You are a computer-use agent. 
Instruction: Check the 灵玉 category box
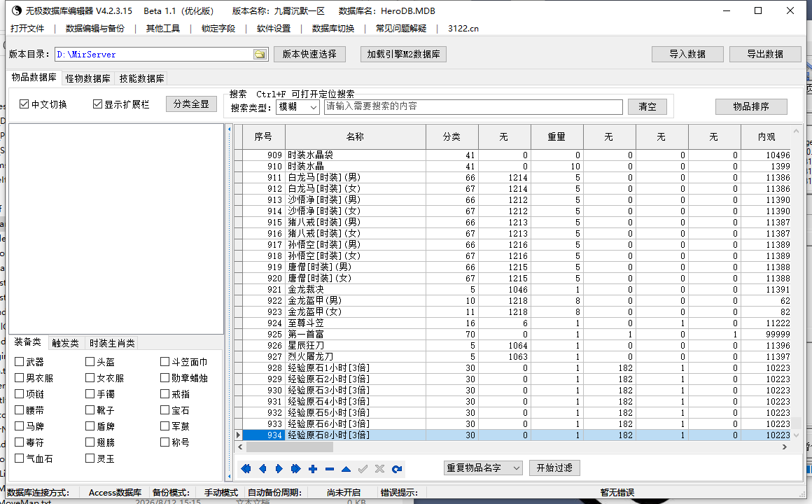click(x=90, y=458)
